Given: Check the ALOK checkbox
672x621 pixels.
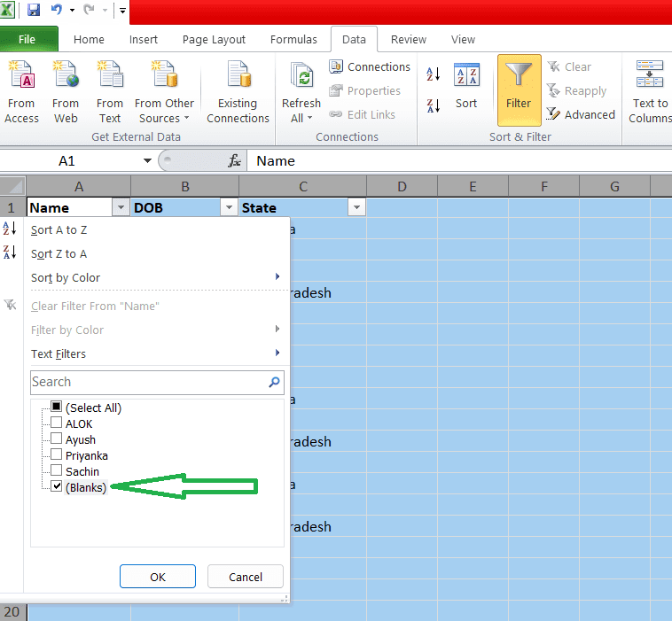Looking at the screenshot, I should (57, 423).
